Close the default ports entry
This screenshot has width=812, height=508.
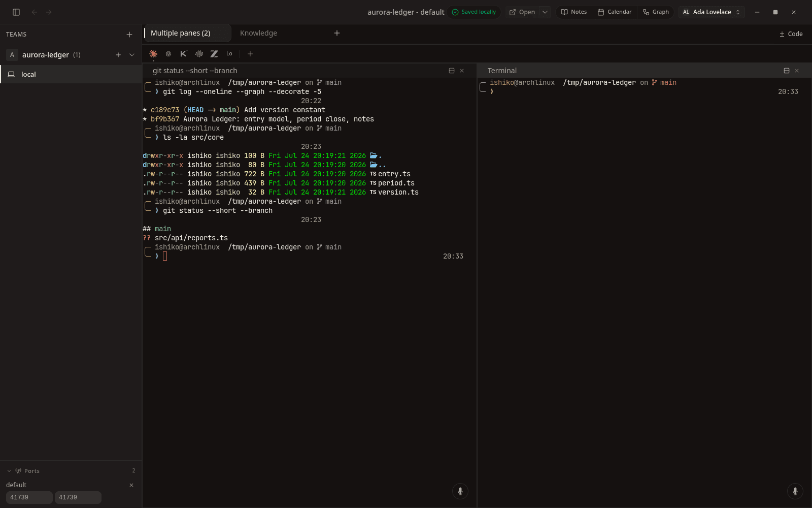point(131,485)
